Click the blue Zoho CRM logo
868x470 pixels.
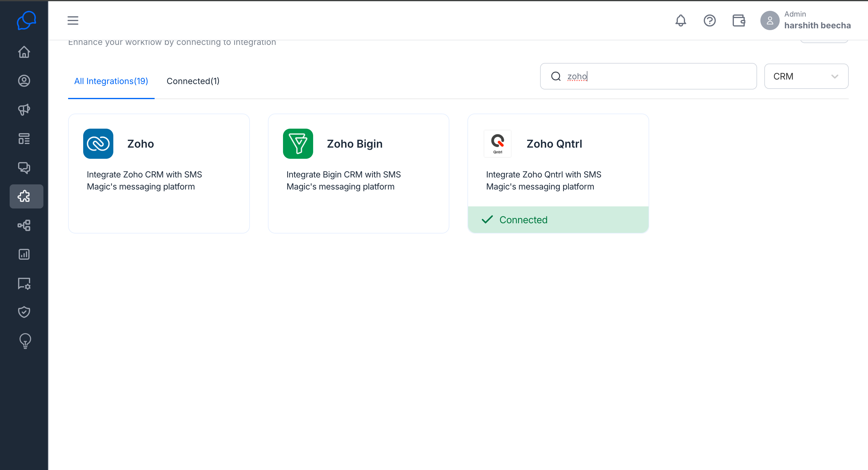(x=98, y=144)
